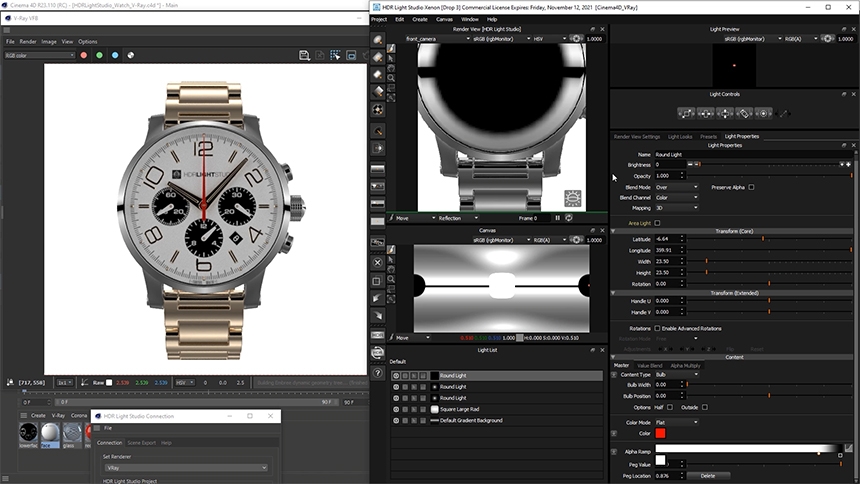Click the Round Light creation icon in toolbar
The height and width of the screenshot is (484, 860).
[378, 40]
